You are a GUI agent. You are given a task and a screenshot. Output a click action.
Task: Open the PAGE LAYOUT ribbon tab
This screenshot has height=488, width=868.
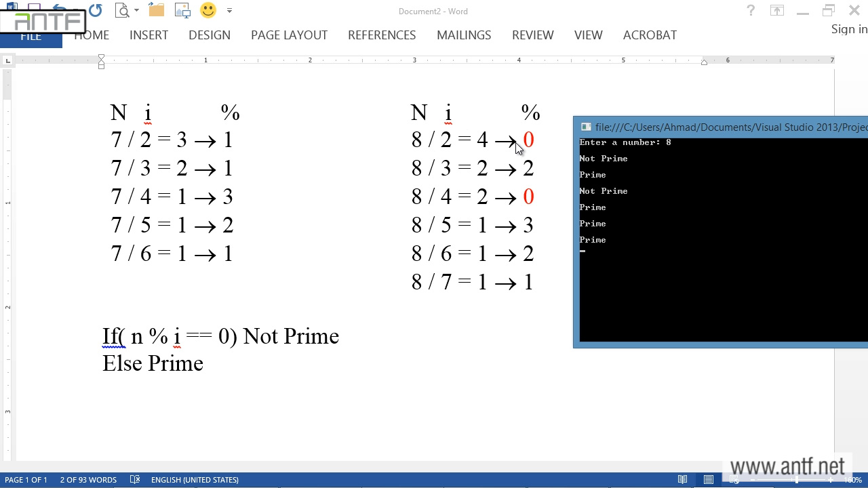pos(289,35)
